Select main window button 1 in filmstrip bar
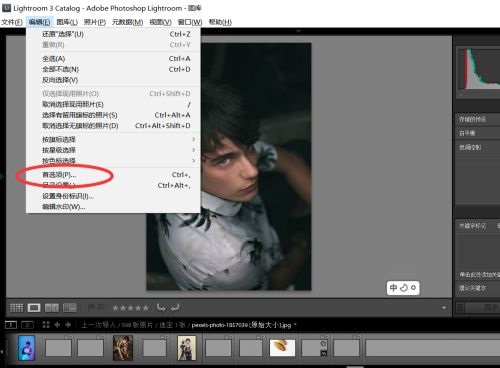 pyautogui.click(x=11, y=325)
